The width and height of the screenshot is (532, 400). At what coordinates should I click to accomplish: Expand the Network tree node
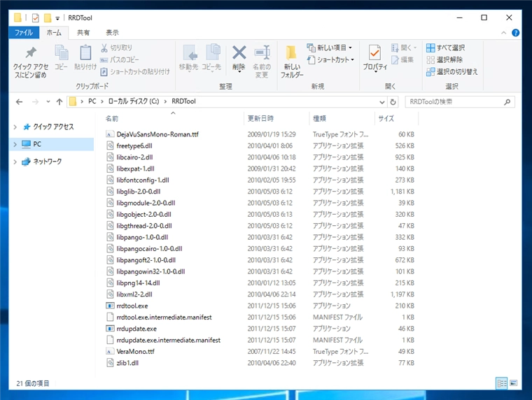(15, 162)
